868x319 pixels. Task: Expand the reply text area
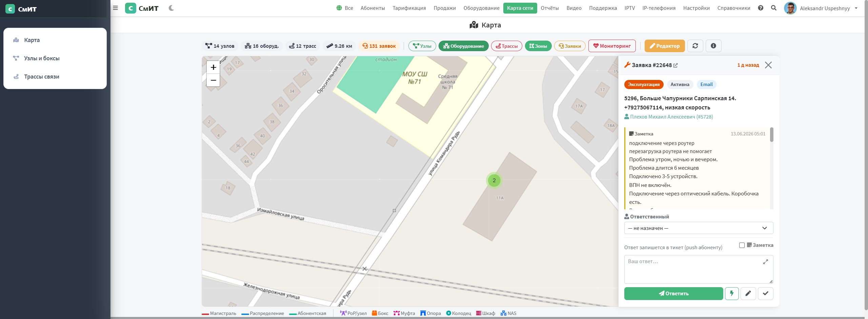pyautogui.click(x=766, y=262)
